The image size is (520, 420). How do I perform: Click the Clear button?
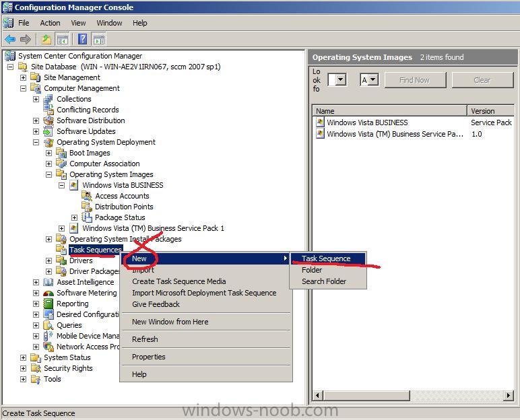pyautogui.click(x=482, y=80)
